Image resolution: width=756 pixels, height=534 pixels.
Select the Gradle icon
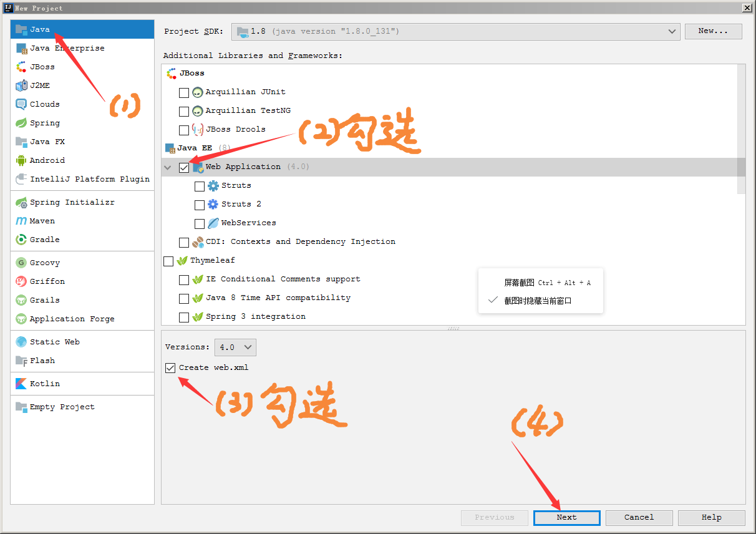coord(21,240)
